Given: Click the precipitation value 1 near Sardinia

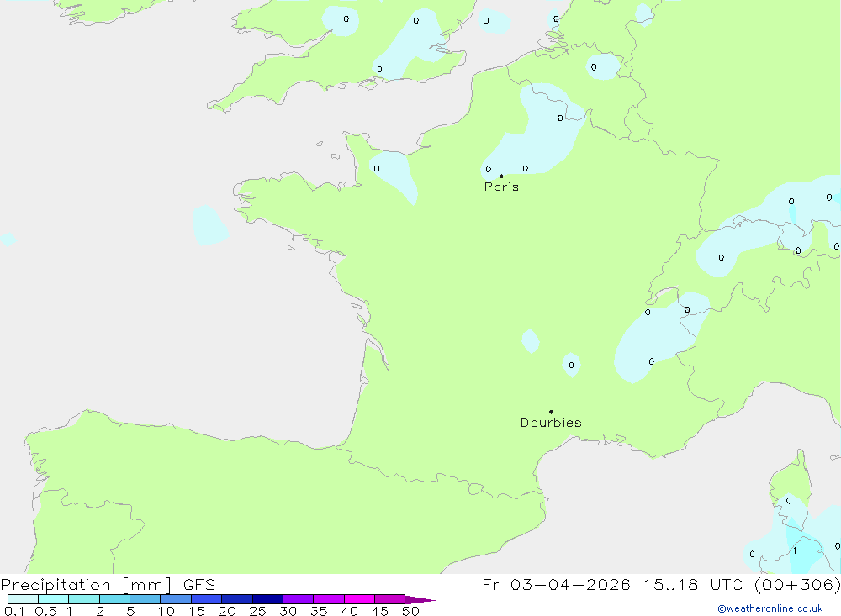Looking at the screenshot, I should click(x=795, y=550).
